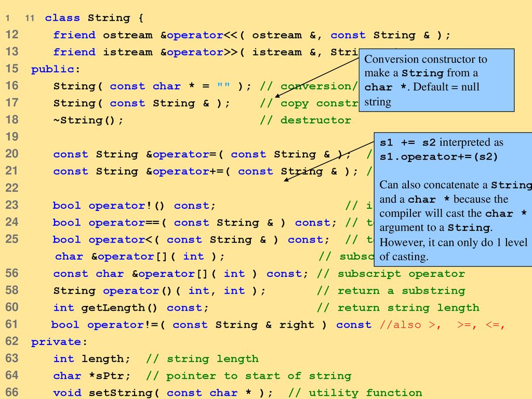Click the 'public:' access specifier
532x399 pixels.
coord(56,69)
